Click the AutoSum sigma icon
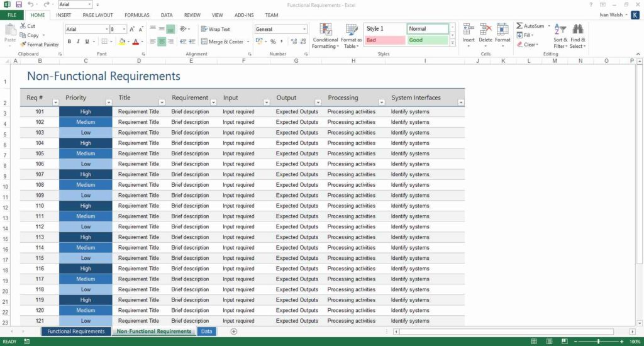The width and height of the screenshot is (644, 346). tap(519, 26)
